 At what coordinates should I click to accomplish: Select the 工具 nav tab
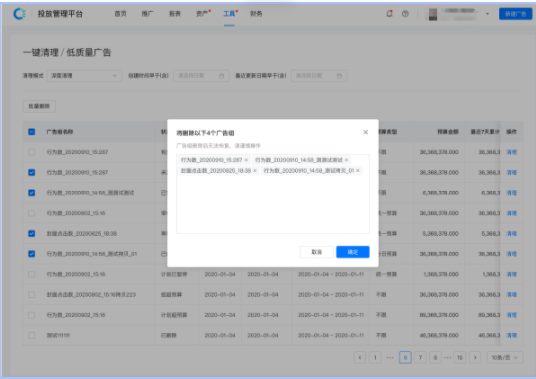point(229,14)
